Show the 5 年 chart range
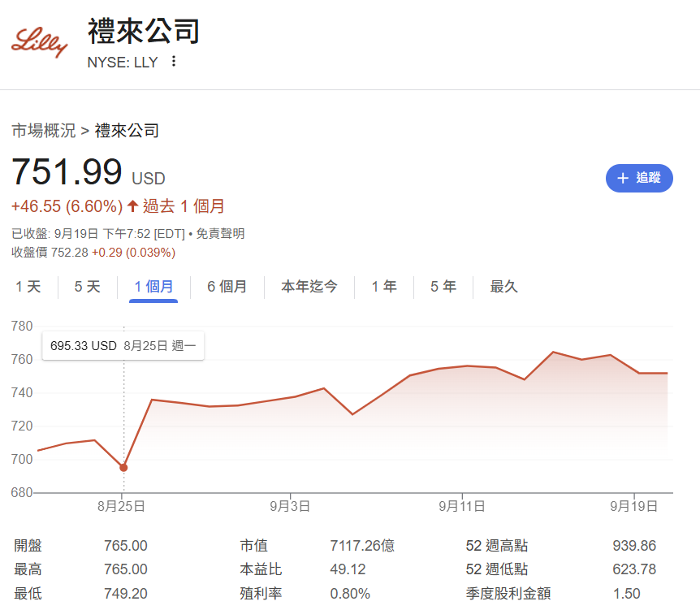This screenshot has width=700, height=610. coord(443,287)
